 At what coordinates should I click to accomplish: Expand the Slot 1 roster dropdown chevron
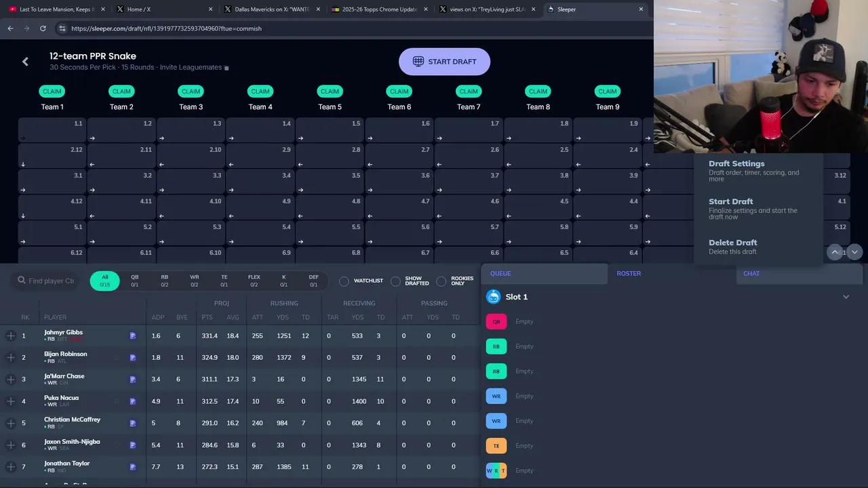click(846, 297)
